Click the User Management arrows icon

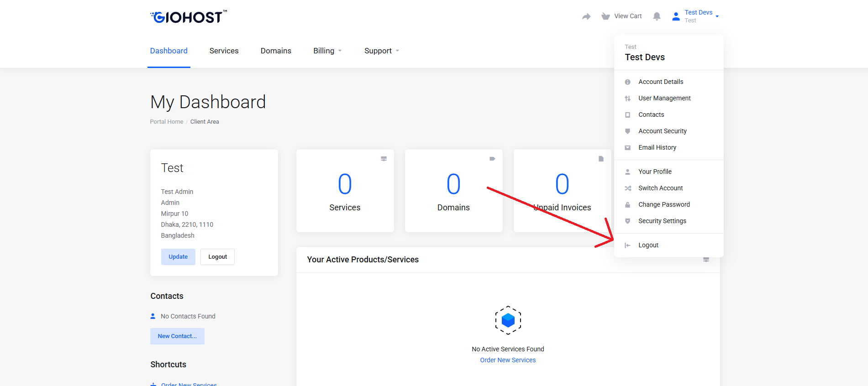click(628, 99)
